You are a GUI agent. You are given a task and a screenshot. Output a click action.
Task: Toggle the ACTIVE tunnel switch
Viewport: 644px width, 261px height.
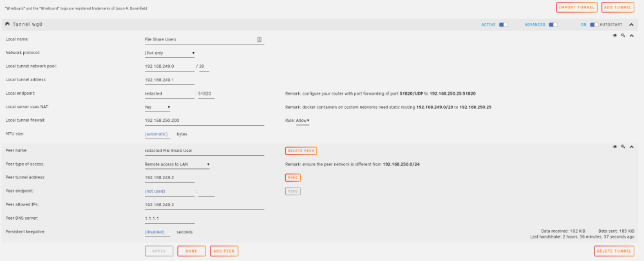pyautogui.click(x=504, y=24)
